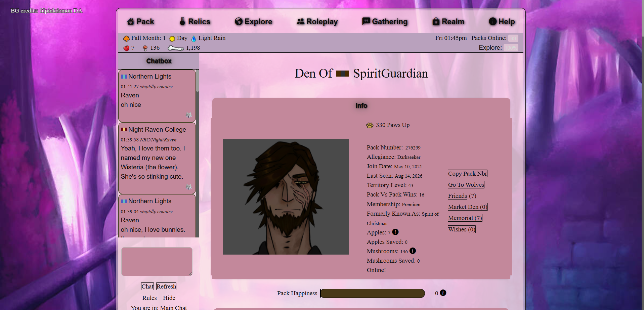Click the Pack Happiness progress bar
This screenshot has height=310, width=644.
click(x=373, y=293)
